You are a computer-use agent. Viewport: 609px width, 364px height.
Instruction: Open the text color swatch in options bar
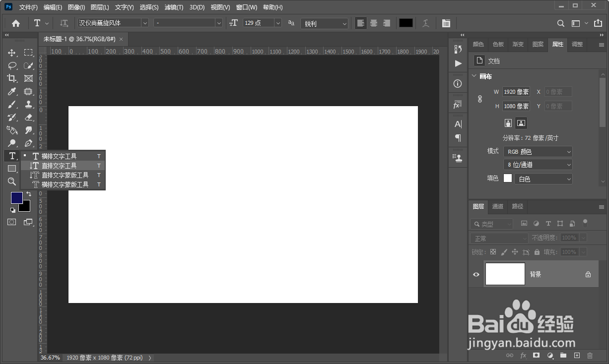406,23
